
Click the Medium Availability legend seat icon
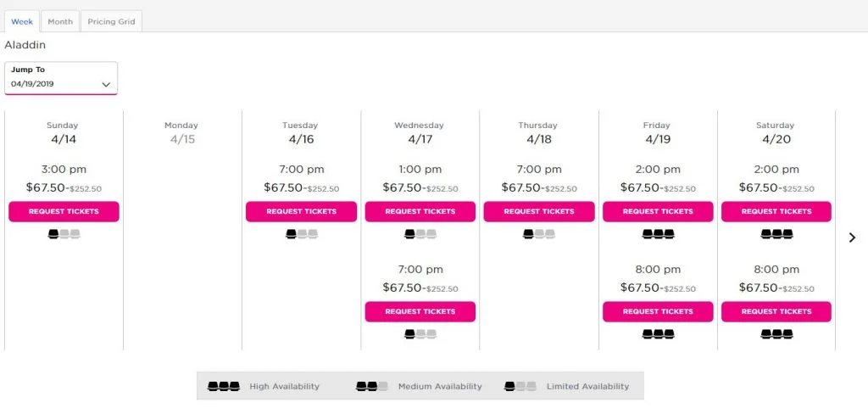pos(372,386)
